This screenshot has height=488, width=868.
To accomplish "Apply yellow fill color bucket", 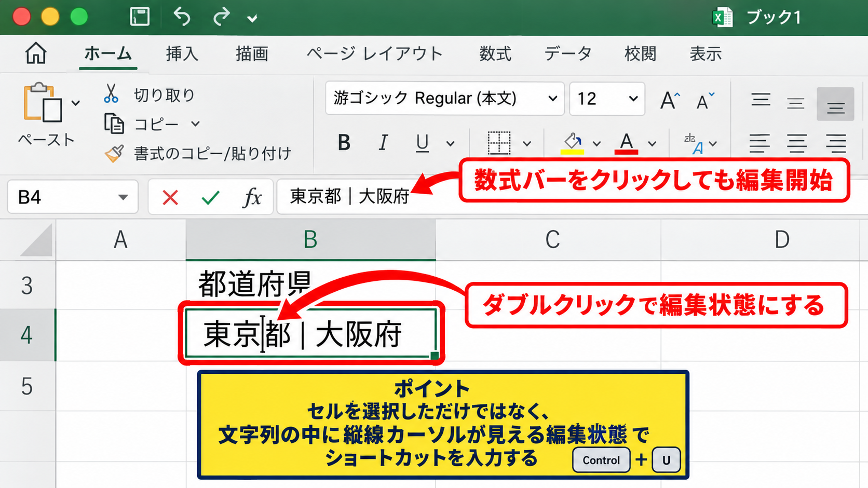I will [572, 143].
